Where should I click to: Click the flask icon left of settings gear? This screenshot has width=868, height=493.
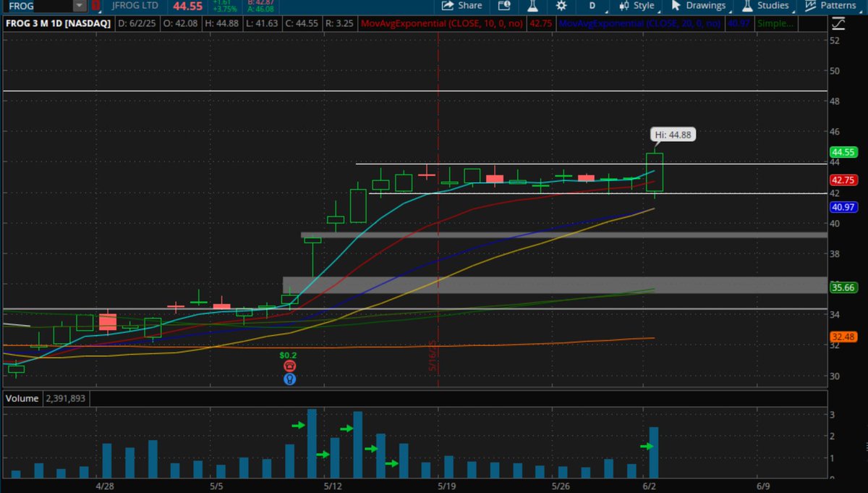point(532,6)
